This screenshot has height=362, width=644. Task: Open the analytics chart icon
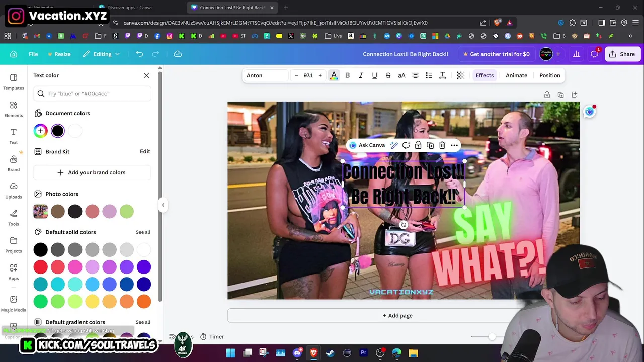tap(576, 54)
